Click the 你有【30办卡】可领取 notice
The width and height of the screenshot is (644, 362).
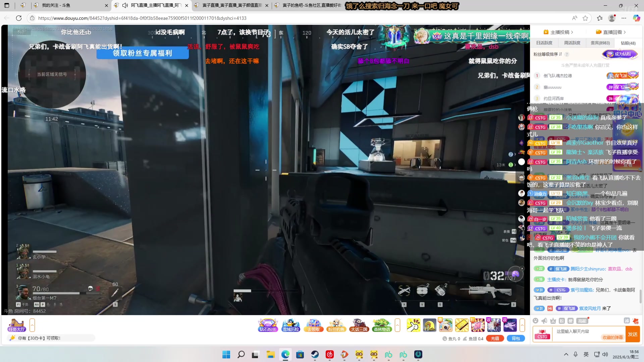point(51,338)
